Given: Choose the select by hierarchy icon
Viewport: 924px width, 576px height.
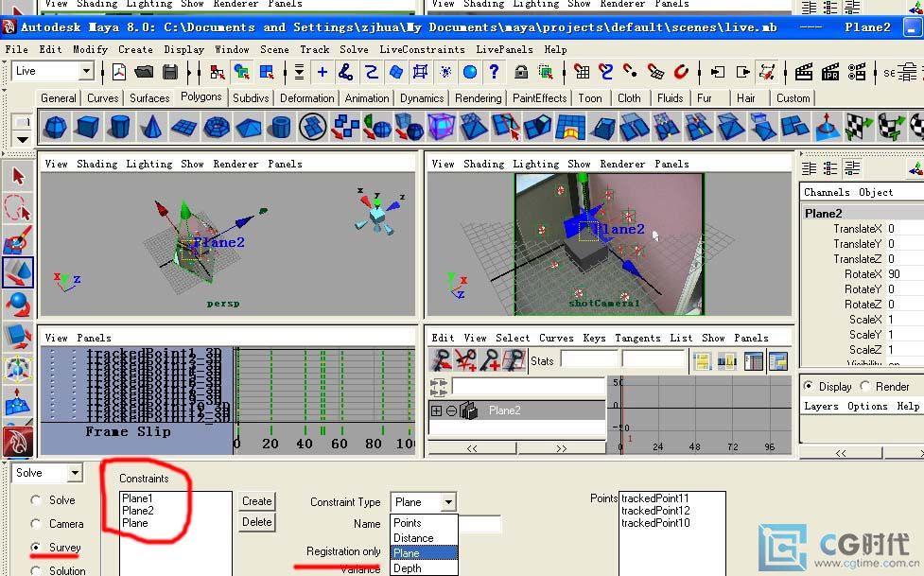Looking at the screenshot, I should 217,72.
